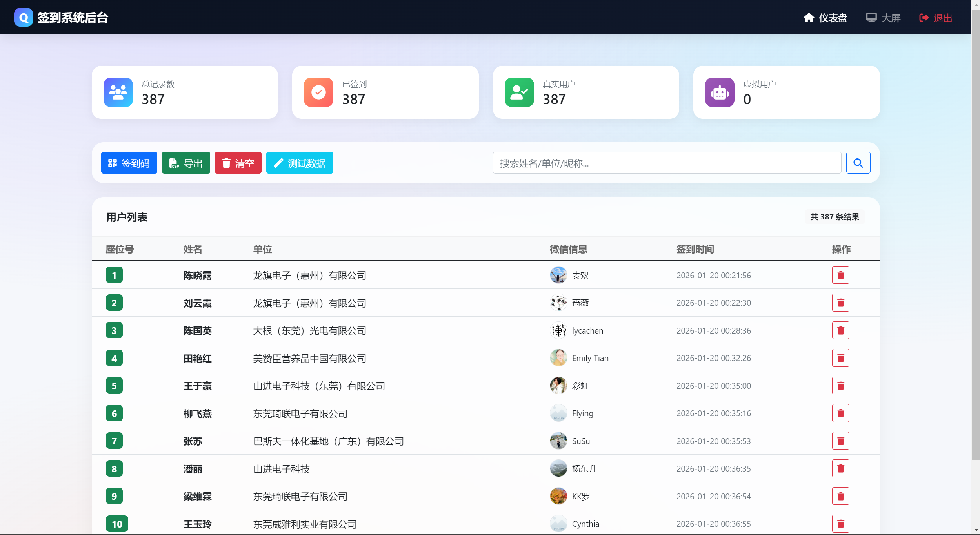Open the 仪表盘 dashboard menu

tap(825, 18)
